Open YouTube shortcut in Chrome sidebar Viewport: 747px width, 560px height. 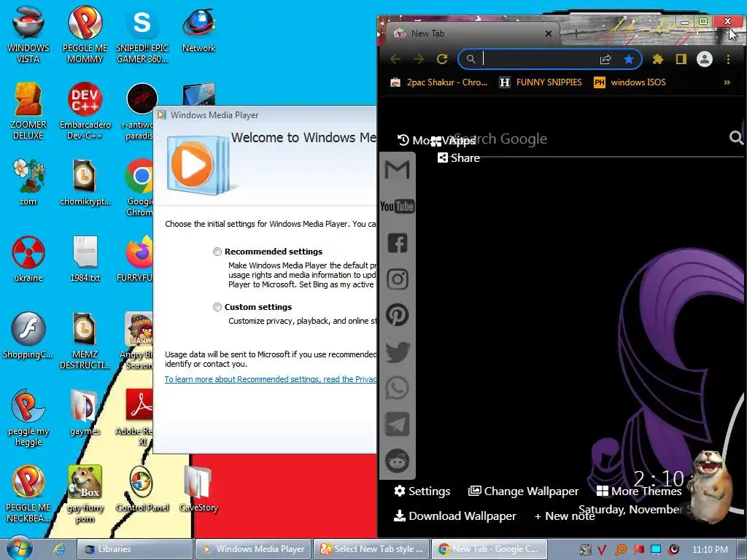(398, 206)
